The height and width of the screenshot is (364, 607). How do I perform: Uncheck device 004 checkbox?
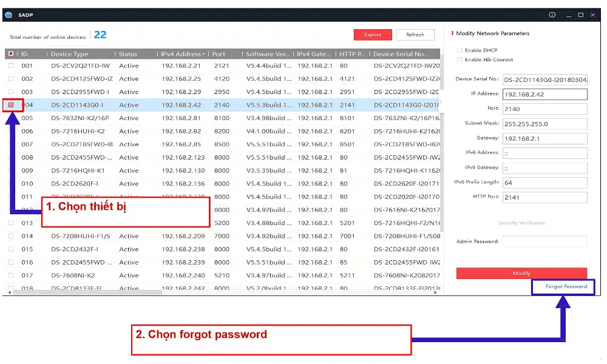pos(11,105)
